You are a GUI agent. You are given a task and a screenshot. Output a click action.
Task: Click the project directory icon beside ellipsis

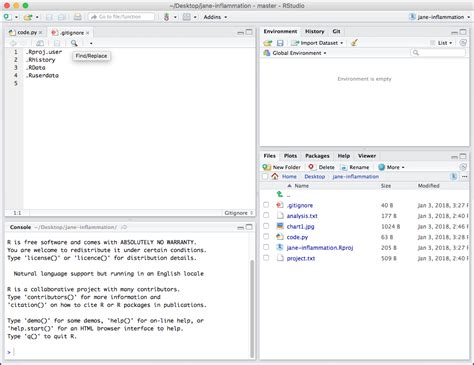(x=454, y=176)
